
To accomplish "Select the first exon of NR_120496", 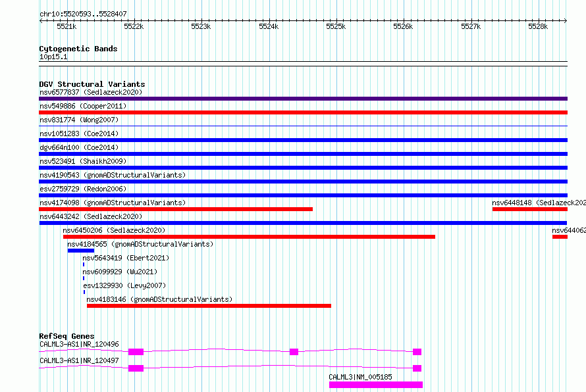I will [x=136, y=352].
